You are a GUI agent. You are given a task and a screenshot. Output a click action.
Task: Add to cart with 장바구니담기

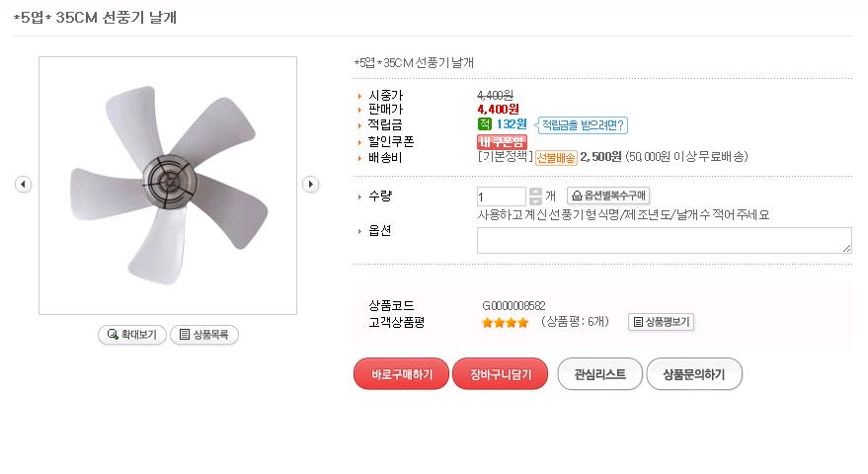click(500, 374)
